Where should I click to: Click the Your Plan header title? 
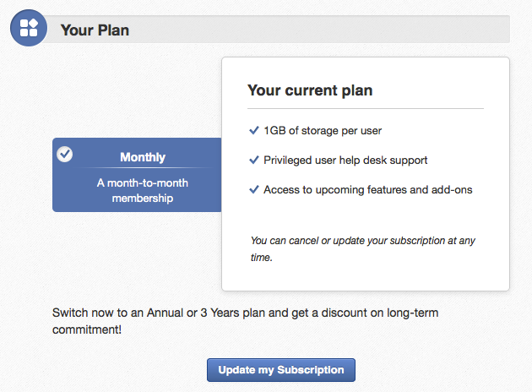point(95,30)
